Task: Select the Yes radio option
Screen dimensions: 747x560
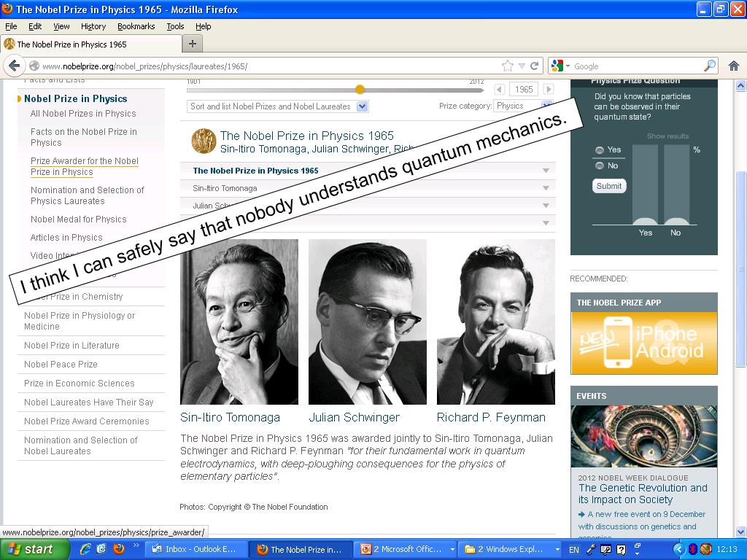Action: click(x=600, y=150)
